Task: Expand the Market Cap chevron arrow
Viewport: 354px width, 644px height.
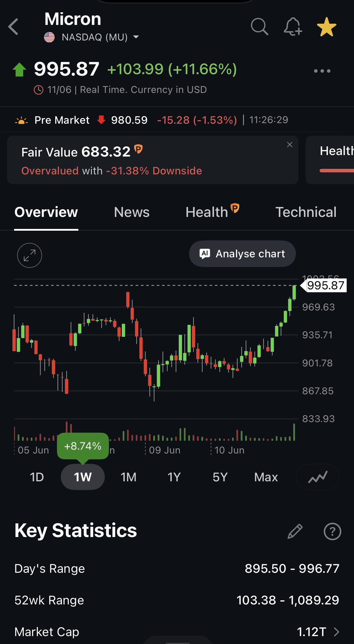Action: click(337, 632)
